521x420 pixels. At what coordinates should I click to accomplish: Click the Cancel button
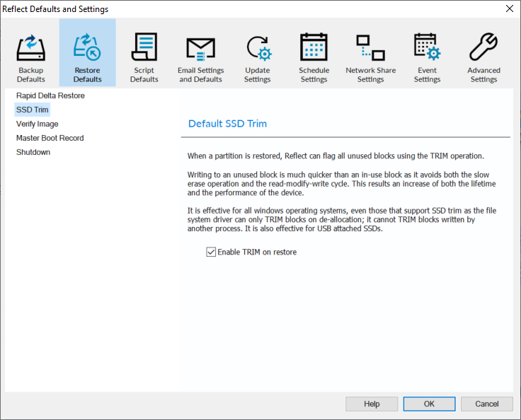487,404
